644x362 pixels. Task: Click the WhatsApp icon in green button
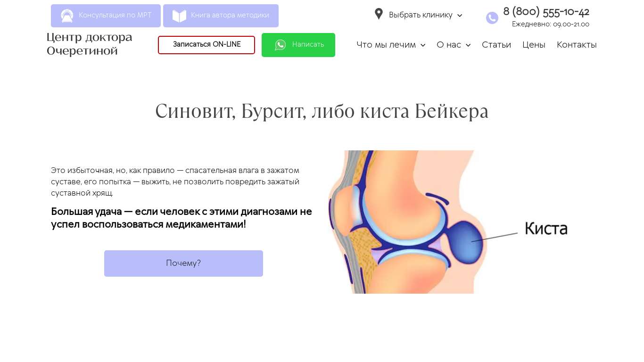281,45
